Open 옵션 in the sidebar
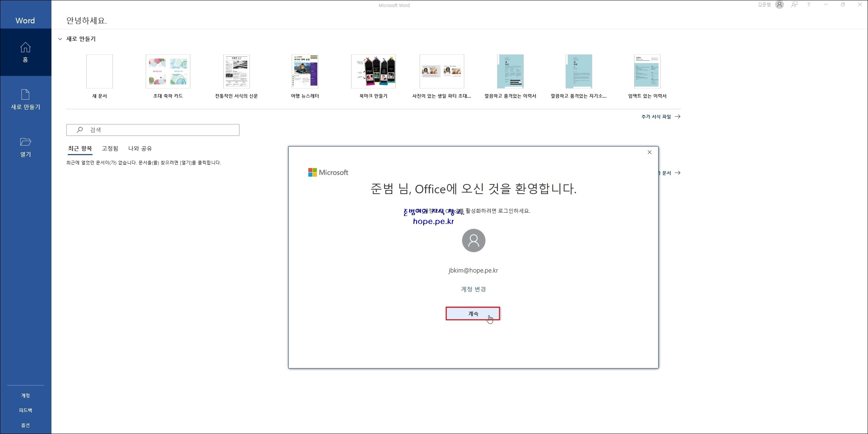 click(25, 425)
